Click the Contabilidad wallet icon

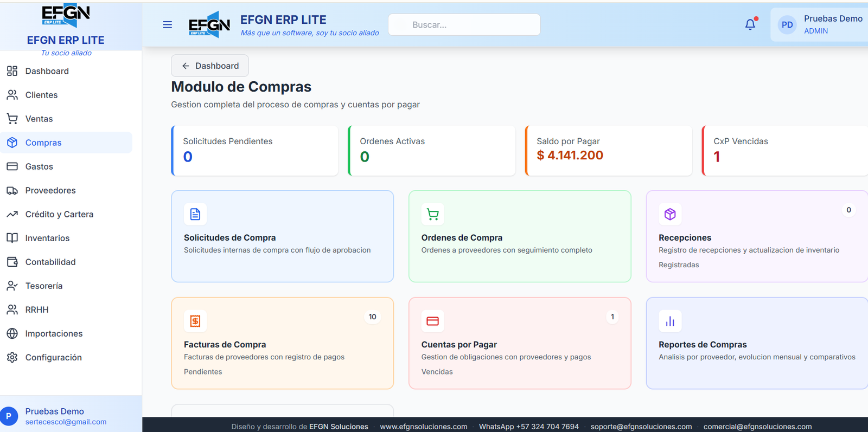point(12,262)
